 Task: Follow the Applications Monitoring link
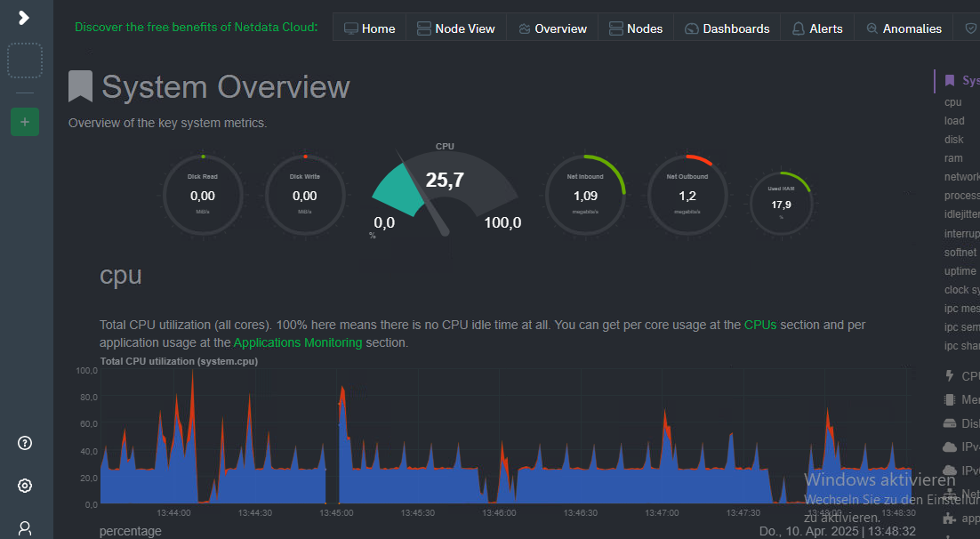click(x=298, y=342)
